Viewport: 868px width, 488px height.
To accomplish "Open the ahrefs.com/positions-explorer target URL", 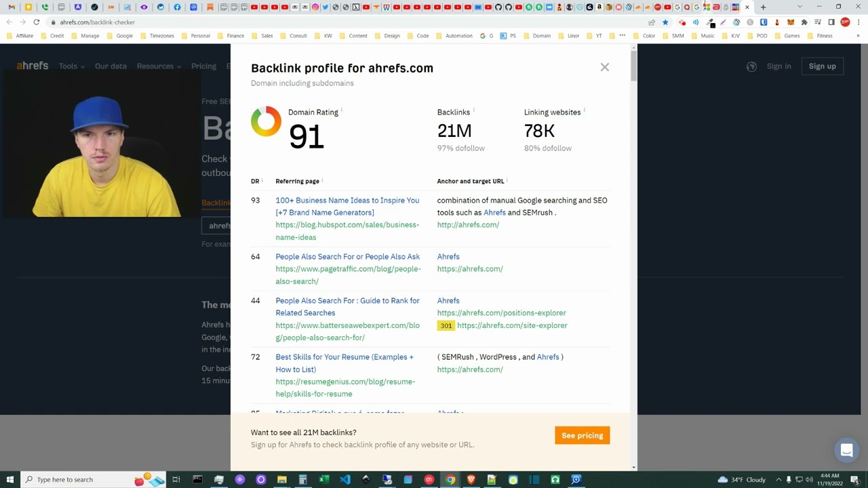I will pos(501,313).
